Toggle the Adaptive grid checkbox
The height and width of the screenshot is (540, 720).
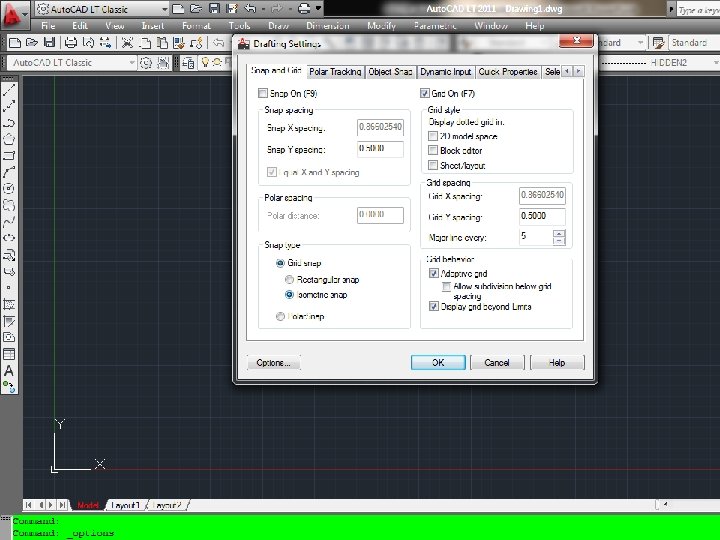[x=433, y=273]
